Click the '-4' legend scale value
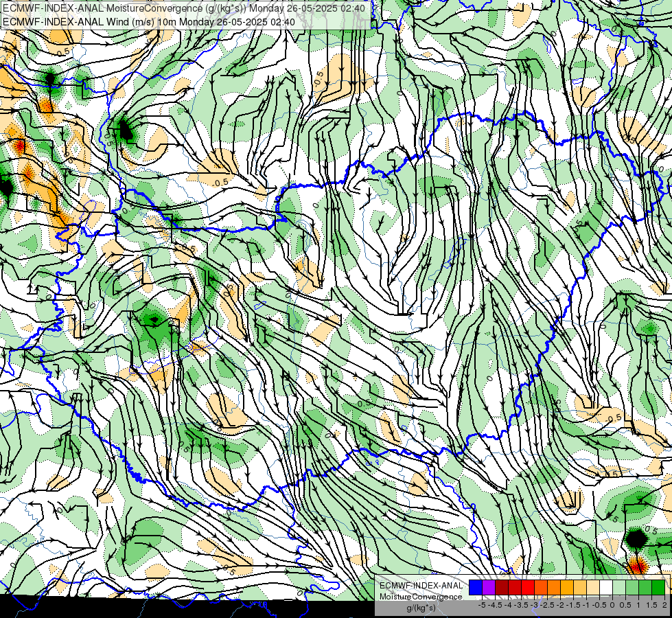672x618 pixels. (x=508, y=605)
